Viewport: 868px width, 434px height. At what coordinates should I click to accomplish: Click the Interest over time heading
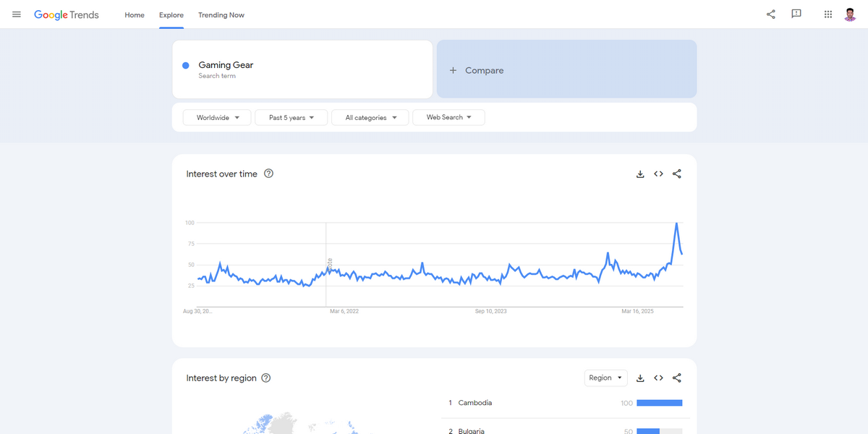pyautogui.click(x=221, y=174)
